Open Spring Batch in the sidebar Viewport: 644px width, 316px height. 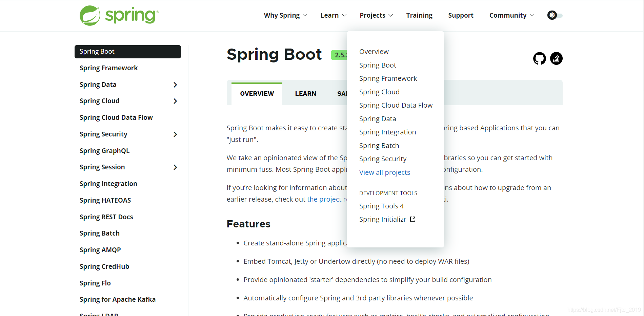(99, 233)
